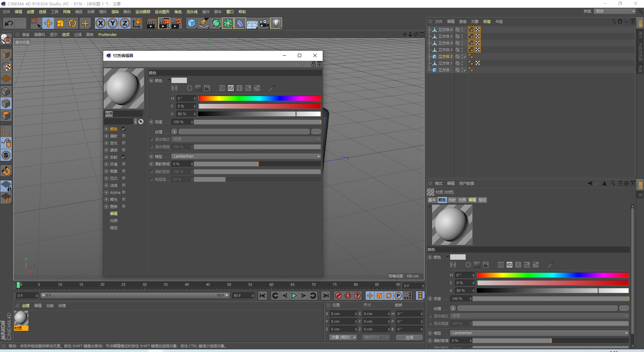Viewport: 644px width, 352px height.
Task: Open the 纹理 arrow menu in material editor
Action: tap(174, 132)
